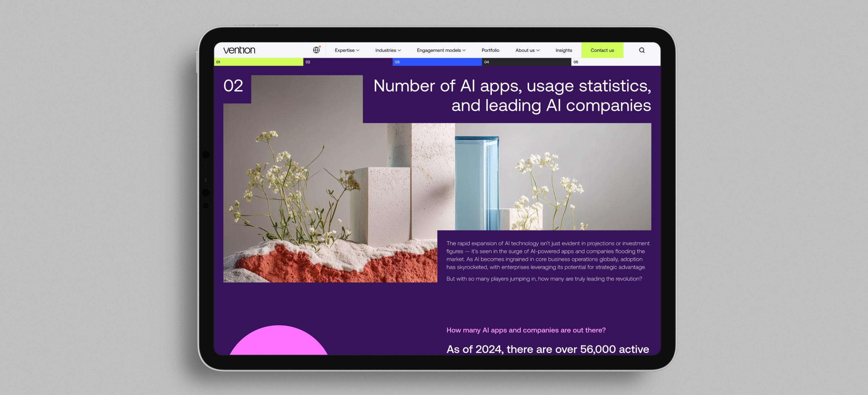This screenshot has height=395, width=868.
Task: Expand the About us dropdown menu
Action: [527, 50]
